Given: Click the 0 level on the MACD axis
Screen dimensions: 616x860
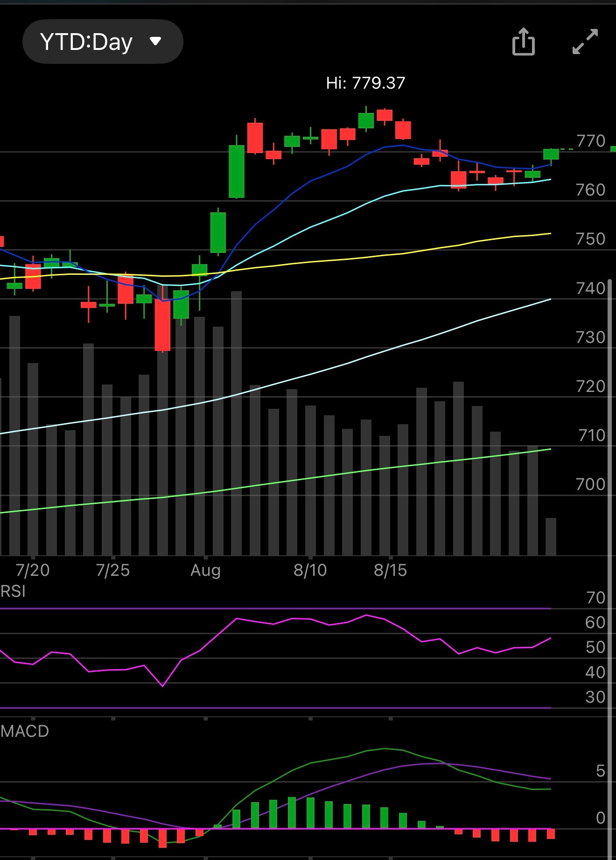Looking at the screenshot, I should point(601,818).
